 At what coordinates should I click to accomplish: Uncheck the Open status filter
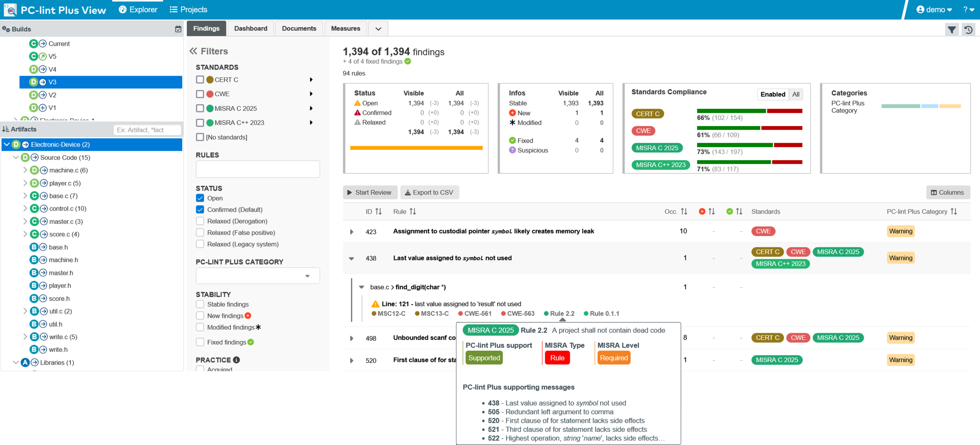pos(200,198)
